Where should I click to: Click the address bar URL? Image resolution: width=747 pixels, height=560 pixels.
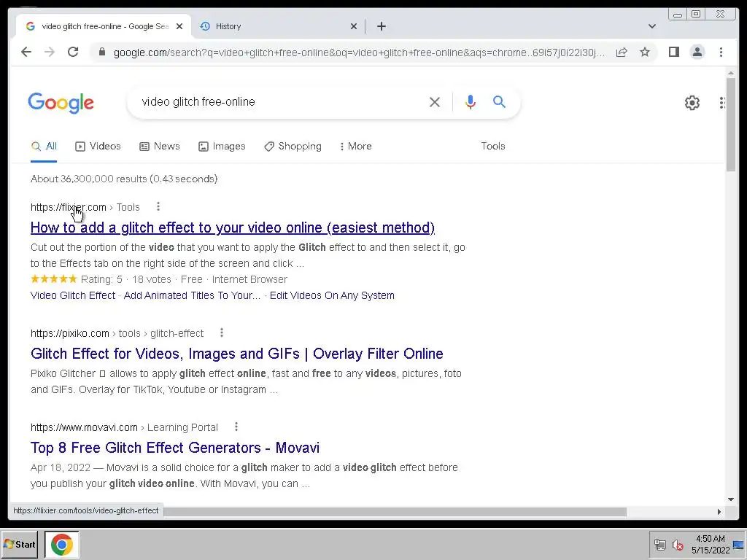point(359,52)
